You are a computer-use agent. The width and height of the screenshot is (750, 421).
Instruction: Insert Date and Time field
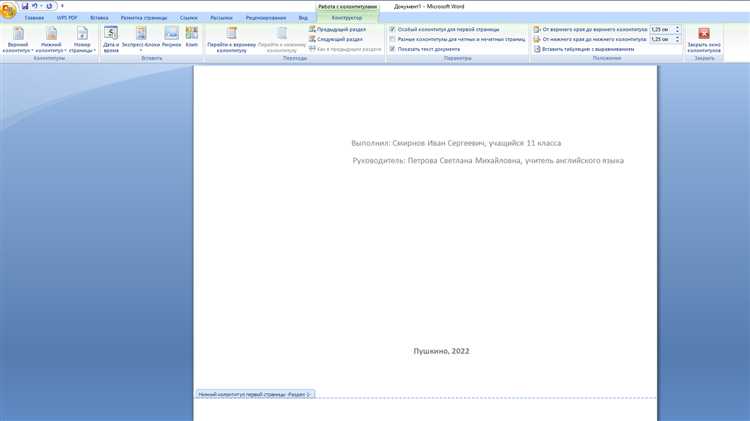tap(111, 39)
